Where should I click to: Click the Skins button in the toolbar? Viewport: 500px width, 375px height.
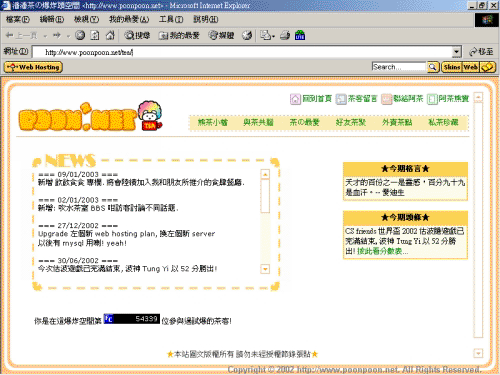click(x=452, y=67)
